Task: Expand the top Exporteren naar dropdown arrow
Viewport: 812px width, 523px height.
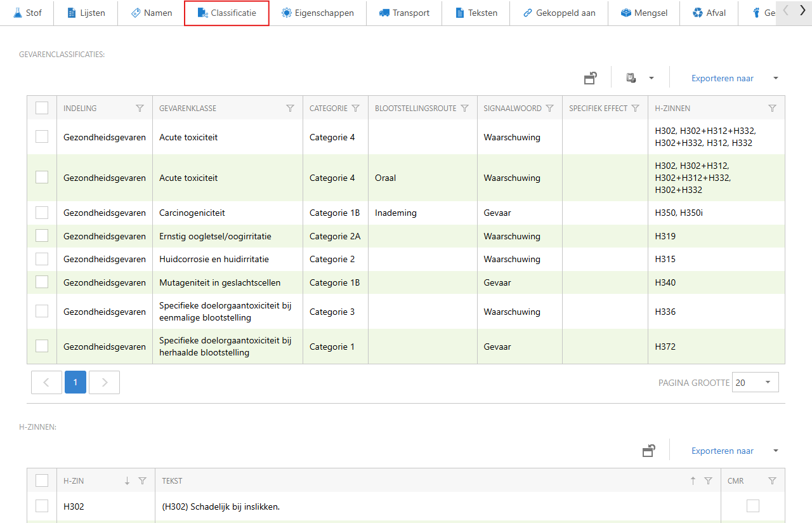Action: [x=775, y=78]
